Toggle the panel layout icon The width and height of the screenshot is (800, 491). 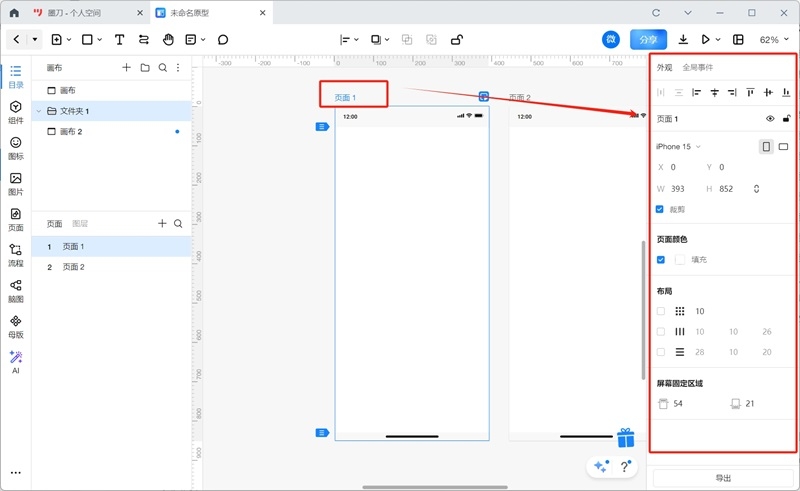pyautogui.click(x=738, y=39)
